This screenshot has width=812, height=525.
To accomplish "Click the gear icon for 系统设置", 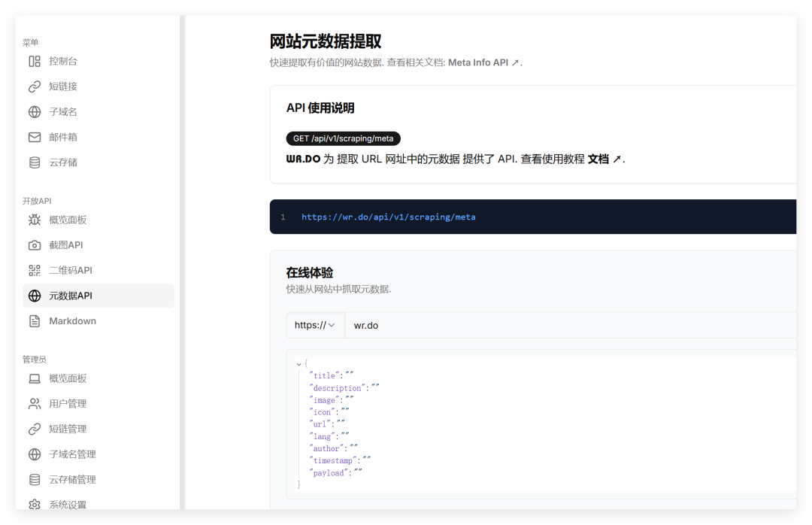I will (35, 504).
